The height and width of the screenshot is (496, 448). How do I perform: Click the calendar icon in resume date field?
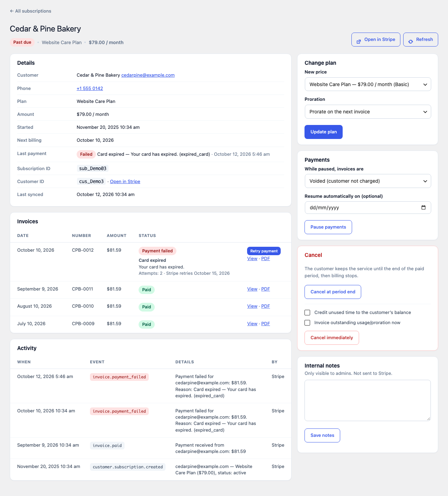point(423,208)
